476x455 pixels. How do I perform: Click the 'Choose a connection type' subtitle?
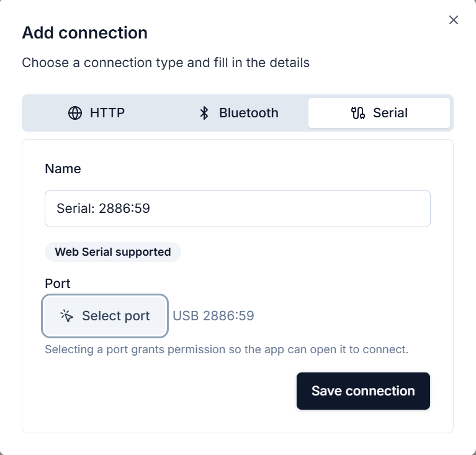point(166,63)
